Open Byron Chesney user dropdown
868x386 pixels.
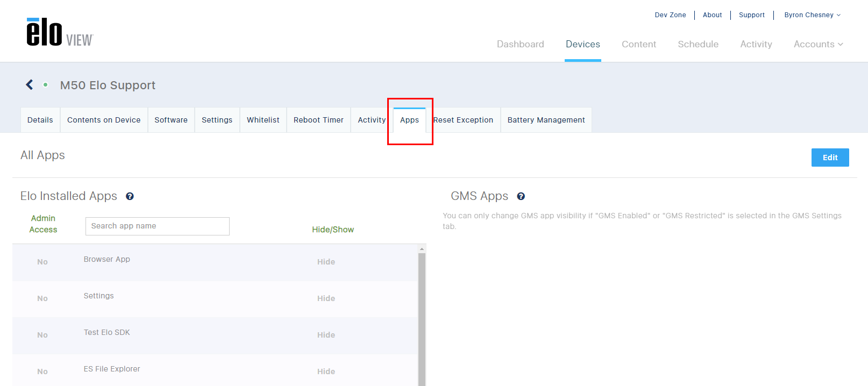point(812,15)
